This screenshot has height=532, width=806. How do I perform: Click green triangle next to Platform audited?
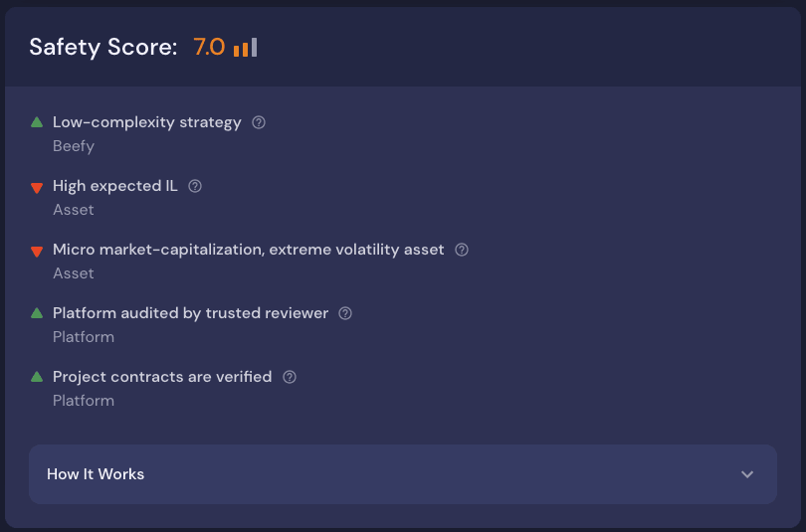pos(37,313)
